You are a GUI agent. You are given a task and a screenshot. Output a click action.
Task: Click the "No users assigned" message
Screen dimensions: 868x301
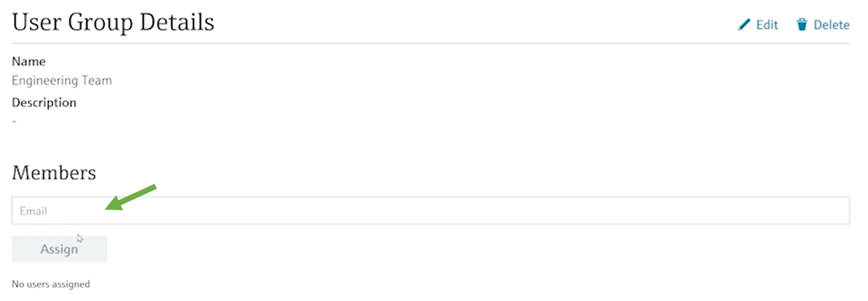click(x=51, y=284)
